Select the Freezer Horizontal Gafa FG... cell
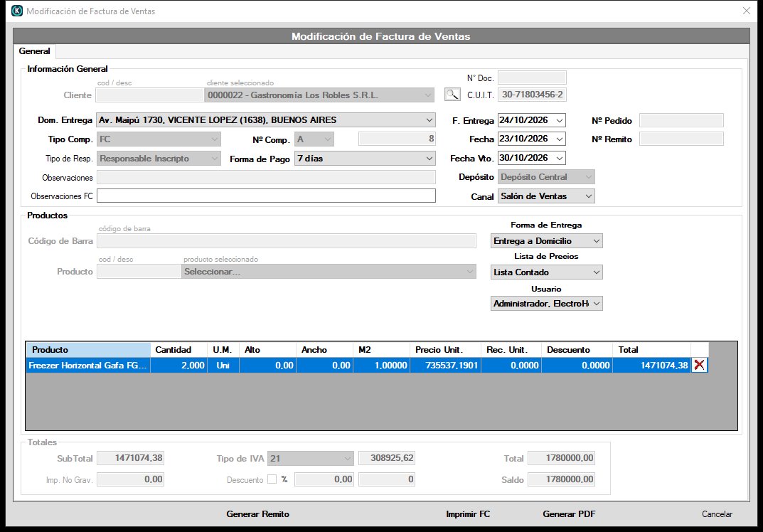 (x=88, y=365)
